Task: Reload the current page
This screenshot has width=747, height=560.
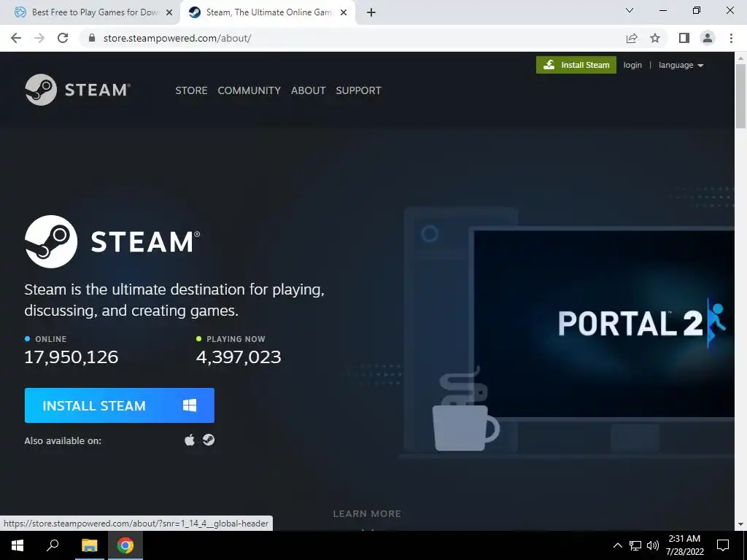Action: [x=63, y=38]
